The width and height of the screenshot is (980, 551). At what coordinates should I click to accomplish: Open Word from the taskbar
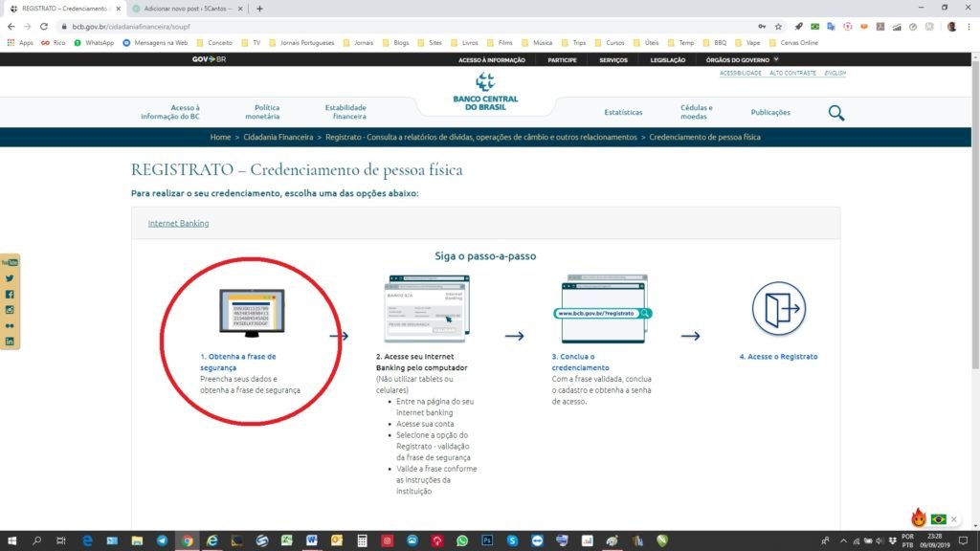tap(312, 541)
